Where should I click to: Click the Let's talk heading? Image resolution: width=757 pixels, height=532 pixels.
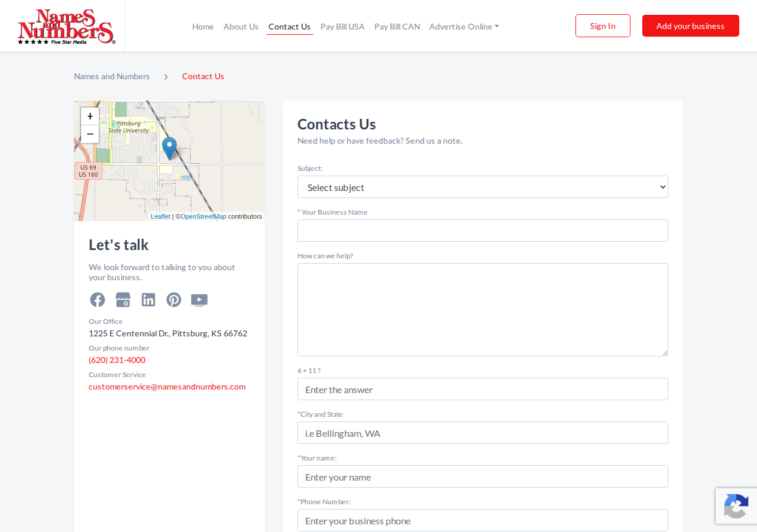point(119,245)
